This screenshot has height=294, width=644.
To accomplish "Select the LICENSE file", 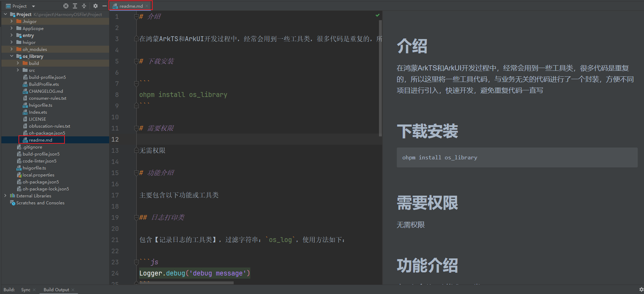I will click(37, 119).
